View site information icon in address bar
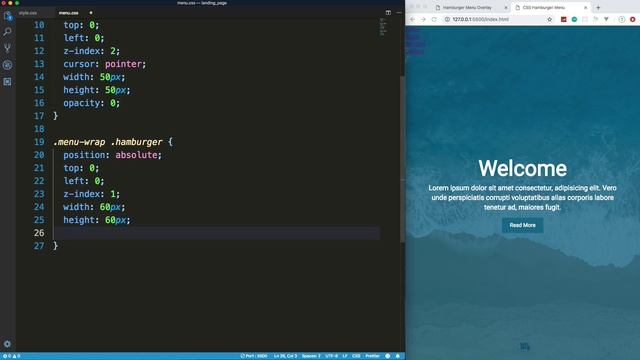 click(447, 19)
